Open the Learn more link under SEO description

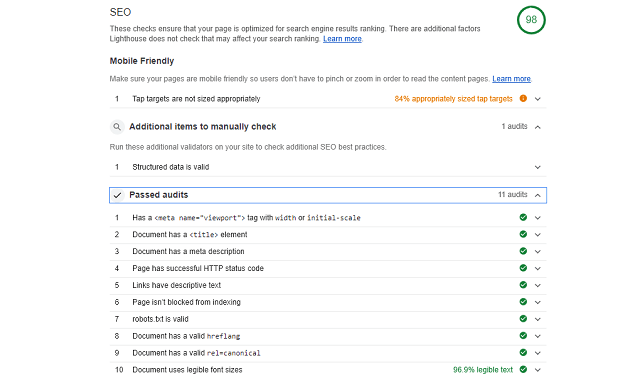pyautogui.click(x=342, y=39)
